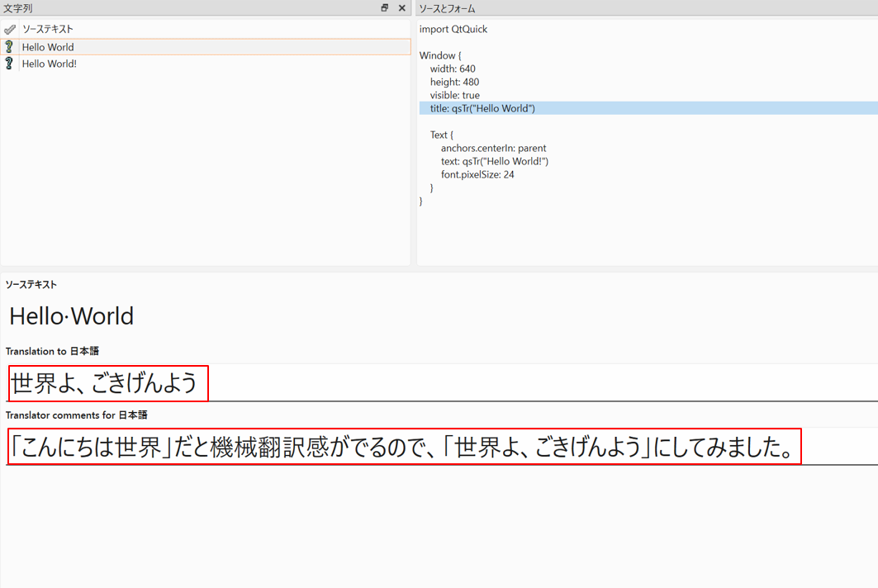Focus the Translation to 日本語 input field
This screenshot has height=588, width=878.
click(496, 383)
